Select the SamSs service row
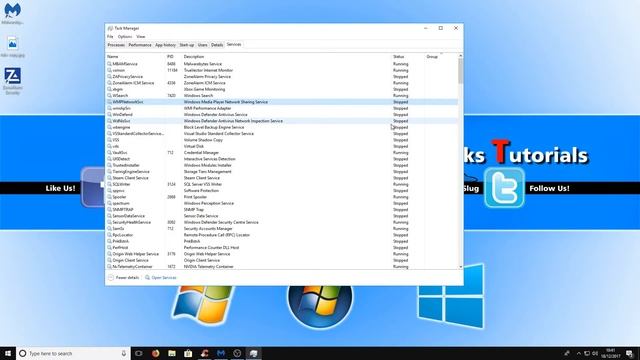Image resolution: width=640 pixels, height=360 pixels. pos(282,229)
